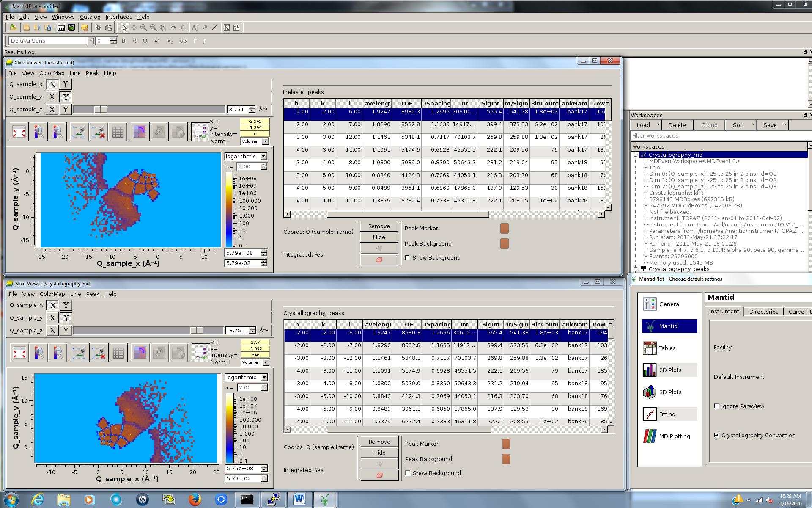Click Peak Marker color swatch, top viewer
This screenshot has height=508, width=812.
pyautogui.click(x=504, y=229)
